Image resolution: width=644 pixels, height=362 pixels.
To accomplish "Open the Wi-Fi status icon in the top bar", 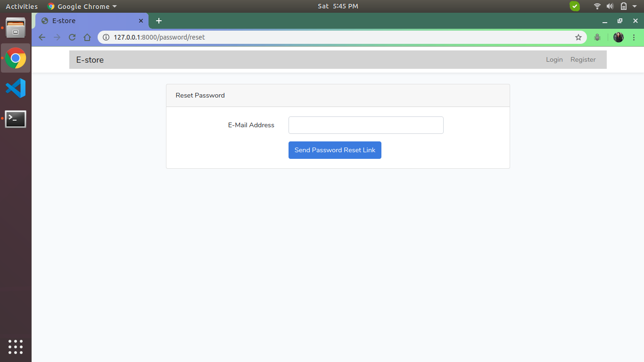I will pyautogui.click(x=597, y=6).
